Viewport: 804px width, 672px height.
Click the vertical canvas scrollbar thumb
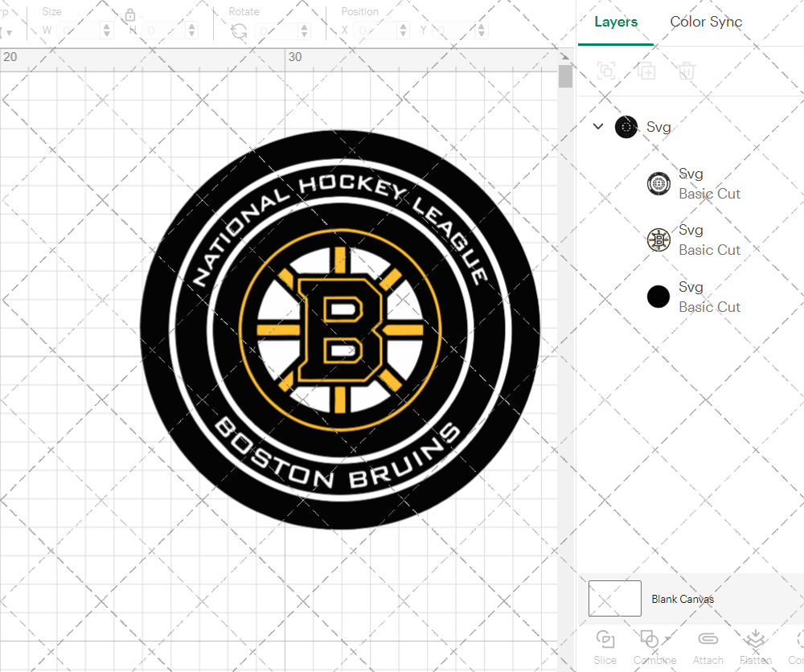pyautogui.click(x=565, y=76)
